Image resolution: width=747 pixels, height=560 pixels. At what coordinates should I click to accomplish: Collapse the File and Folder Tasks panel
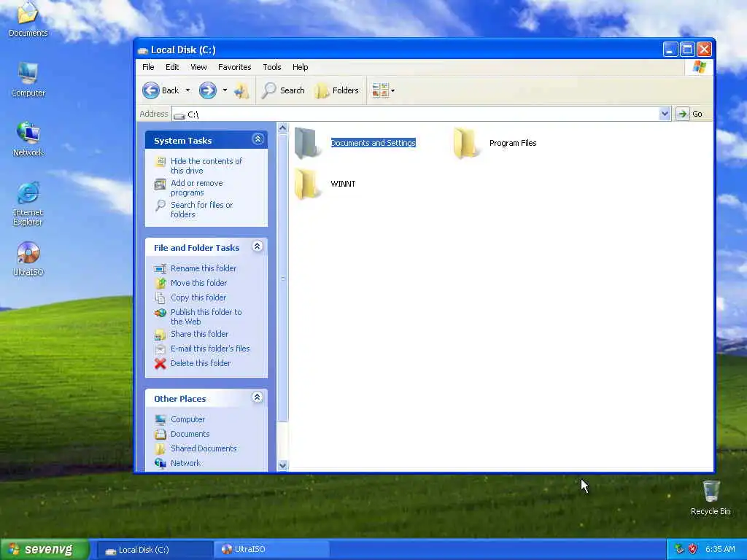(x=258, y=246)
